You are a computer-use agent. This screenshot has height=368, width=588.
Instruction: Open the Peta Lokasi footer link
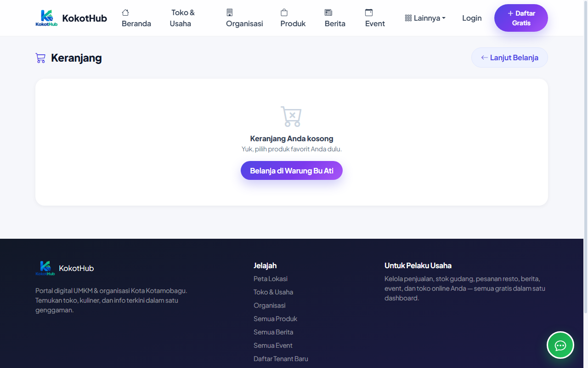[x=271, y=279]
